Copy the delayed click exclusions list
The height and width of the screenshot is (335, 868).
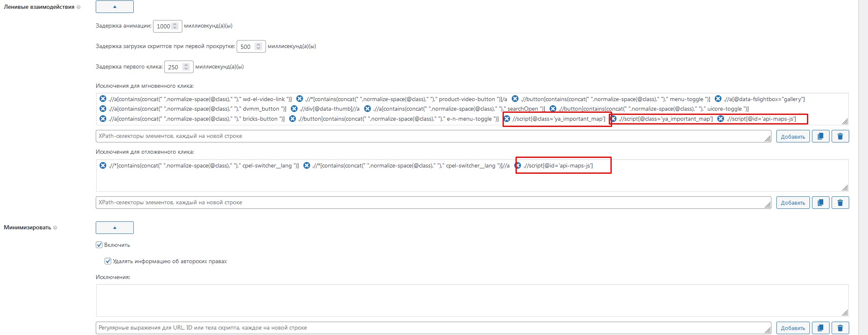point(820,203)
